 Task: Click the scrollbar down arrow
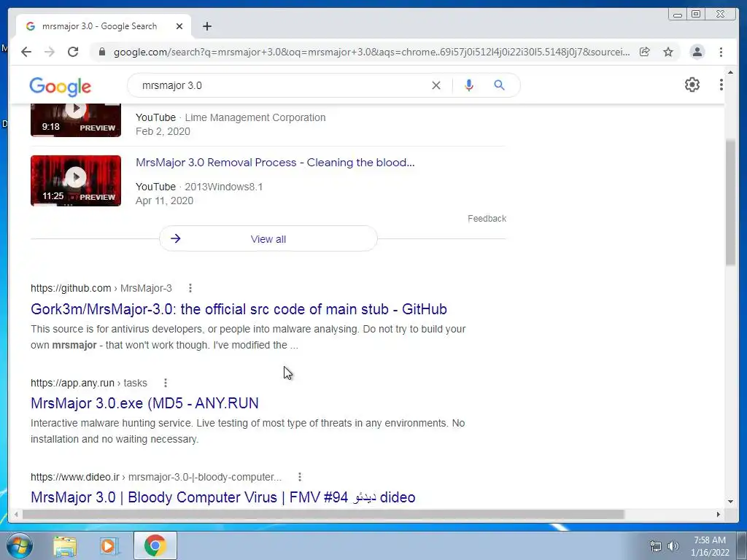tap(730, 501)
